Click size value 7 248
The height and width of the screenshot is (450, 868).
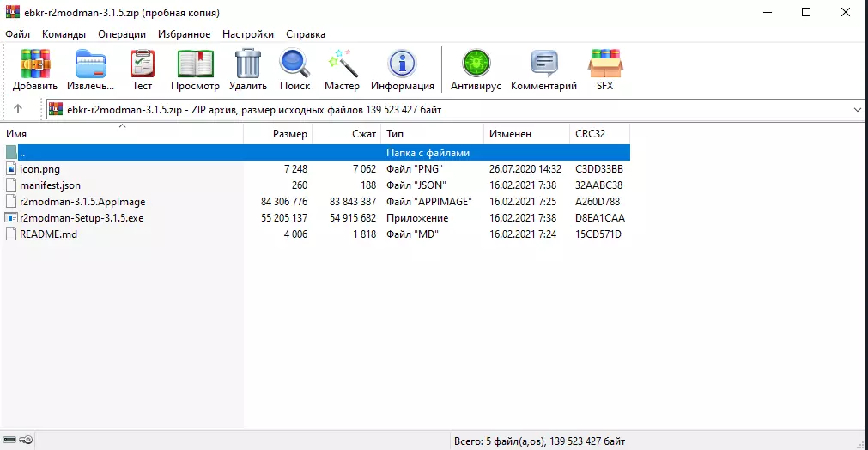(x=295, y=169)
